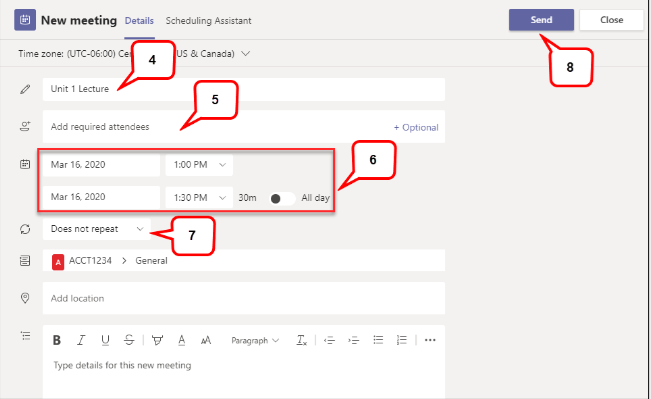Insert a numbered list
This screenshot has width=651, height=399.
(401, 340)
